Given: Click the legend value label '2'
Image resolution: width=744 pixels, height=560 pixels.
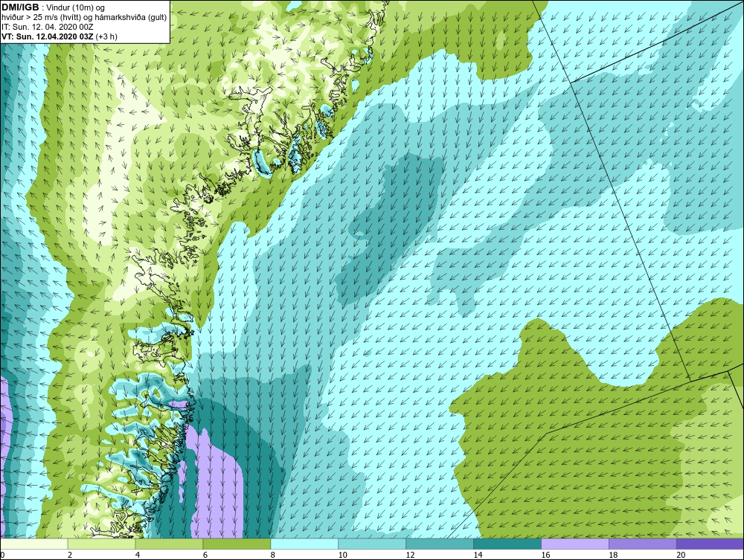Looking at the screenshot, I should 70,555.
